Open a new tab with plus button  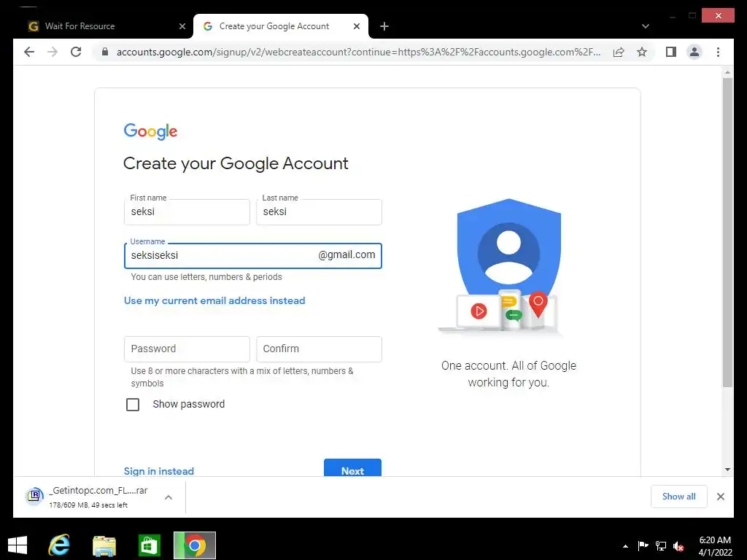(384, 27)
